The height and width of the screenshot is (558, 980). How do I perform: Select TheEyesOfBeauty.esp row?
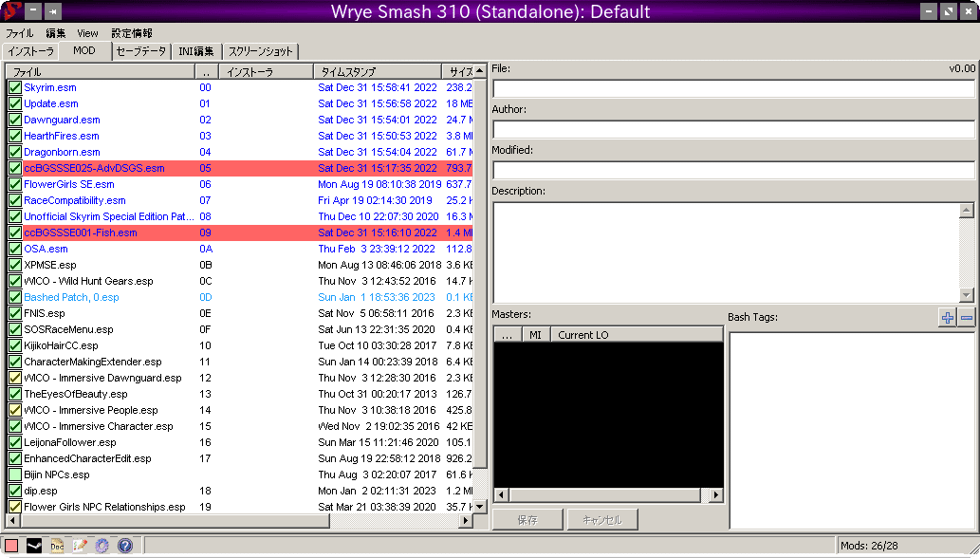pos(240,394)
